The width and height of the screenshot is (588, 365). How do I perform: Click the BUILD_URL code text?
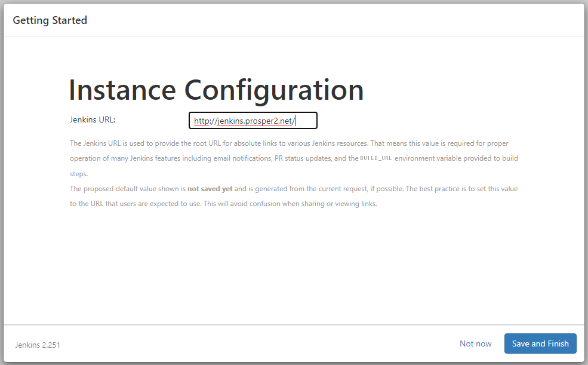tap(375, 158)
